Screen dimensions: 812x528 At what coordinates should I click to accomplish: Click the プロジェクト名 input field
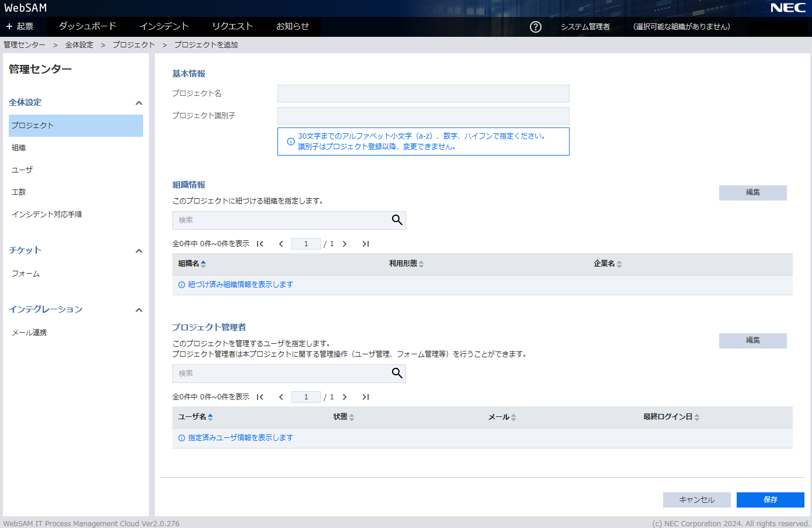pyautogui.click(x=423, y=94)
